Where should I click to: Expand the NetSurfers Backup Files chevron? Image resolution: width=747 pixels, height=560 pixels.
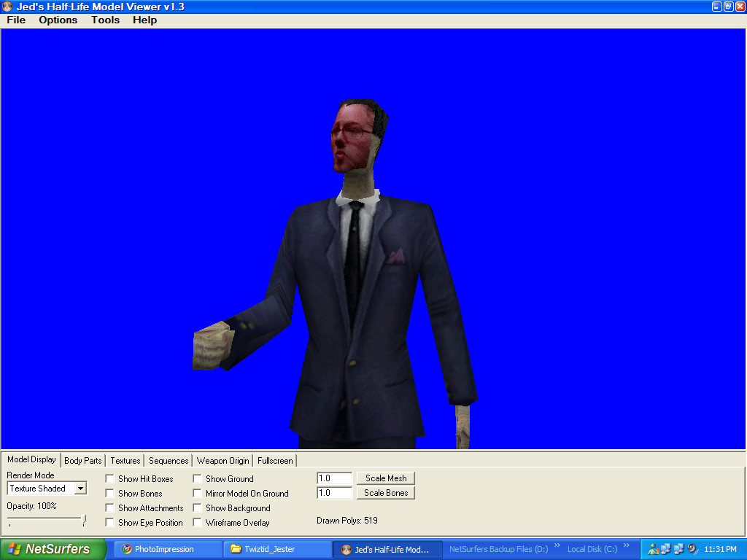pos(557,545)
